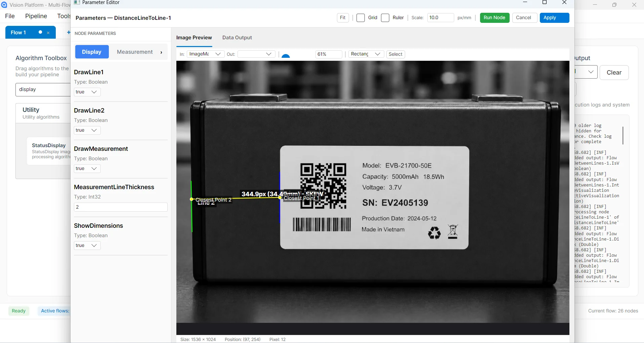This screenshot has width=644, height=343.
Task: Click the 'Current flow: 26 nodes' status text
Action: click(x=613, y=311)
